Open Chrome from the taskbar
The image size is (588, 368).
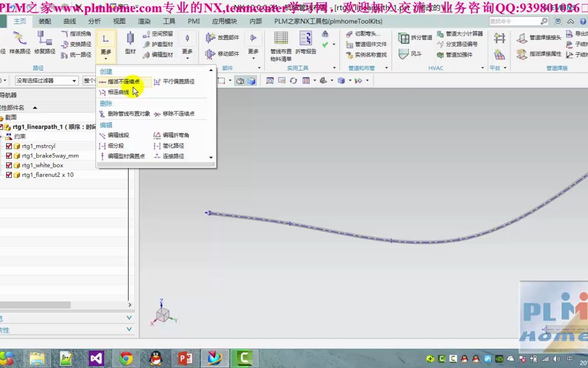[x=126, y=358]
